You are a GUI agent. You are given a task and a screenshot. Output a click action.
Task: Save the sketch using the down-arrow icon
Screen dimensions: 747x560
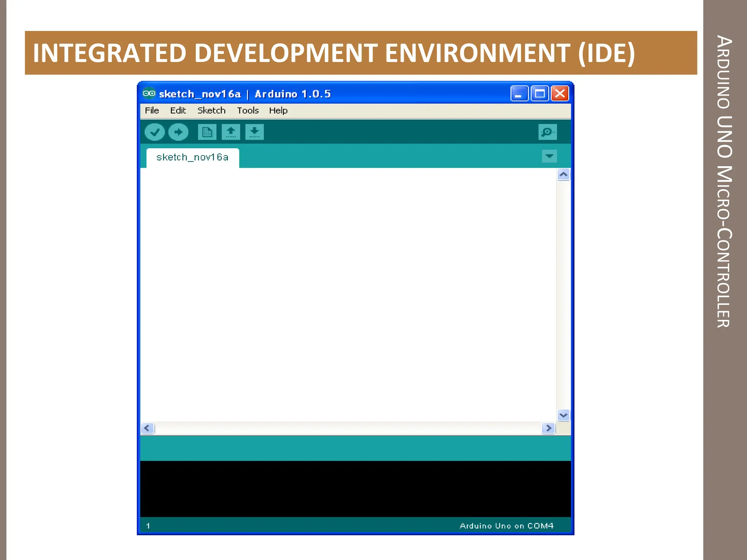[255, 132]
